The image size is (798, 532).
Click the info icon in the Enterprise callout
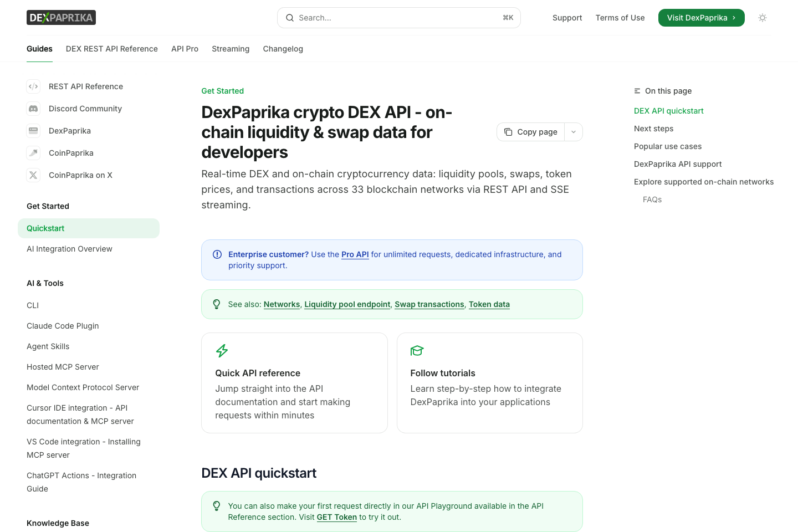click(217, 254)
